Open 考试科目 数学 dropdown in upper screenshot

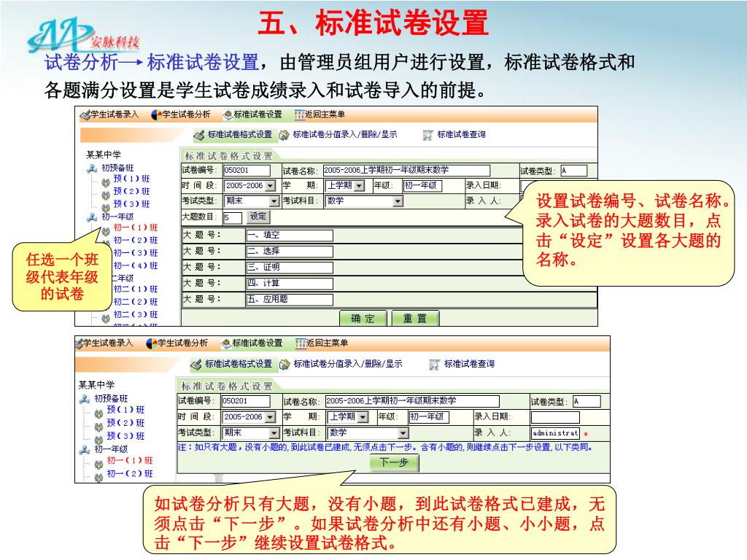point(398,201)
